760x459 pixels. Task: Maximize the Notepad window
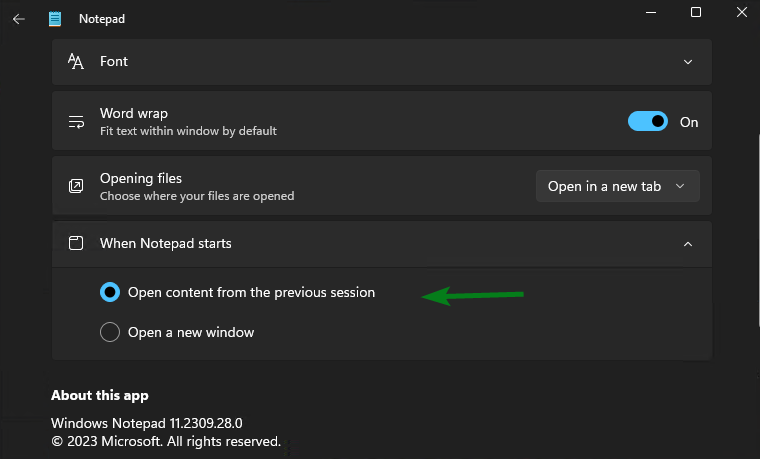click(x=696, y=12)
